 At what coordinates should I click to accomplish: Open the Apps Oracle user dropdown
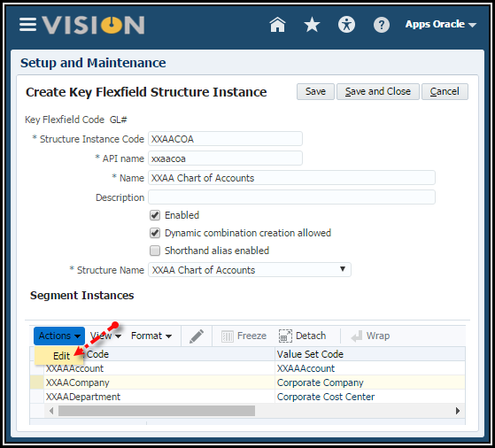(441, 24)
